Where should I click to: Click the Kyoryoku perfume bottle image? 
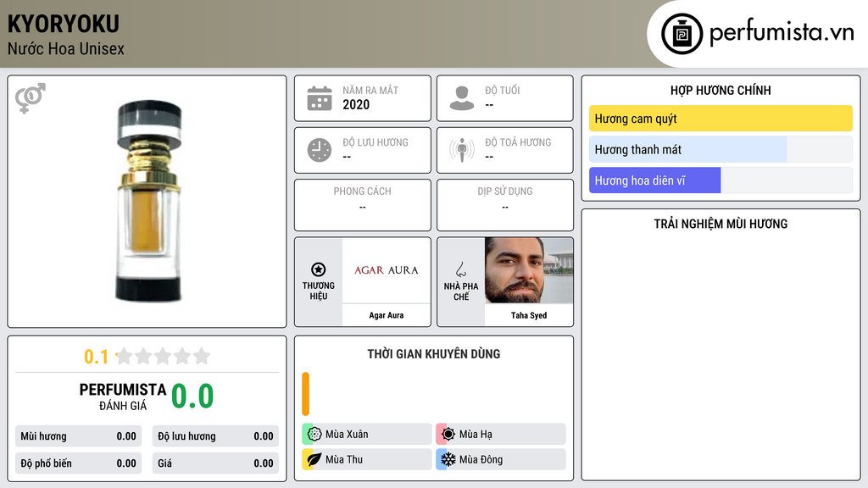(148, 202)
